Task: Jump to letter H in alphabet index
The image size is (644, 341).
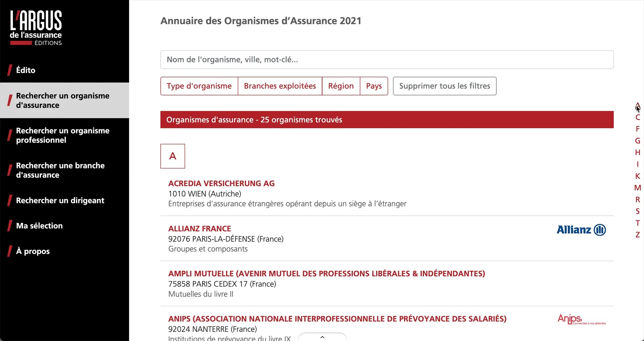Action: (x=638, y=152)
